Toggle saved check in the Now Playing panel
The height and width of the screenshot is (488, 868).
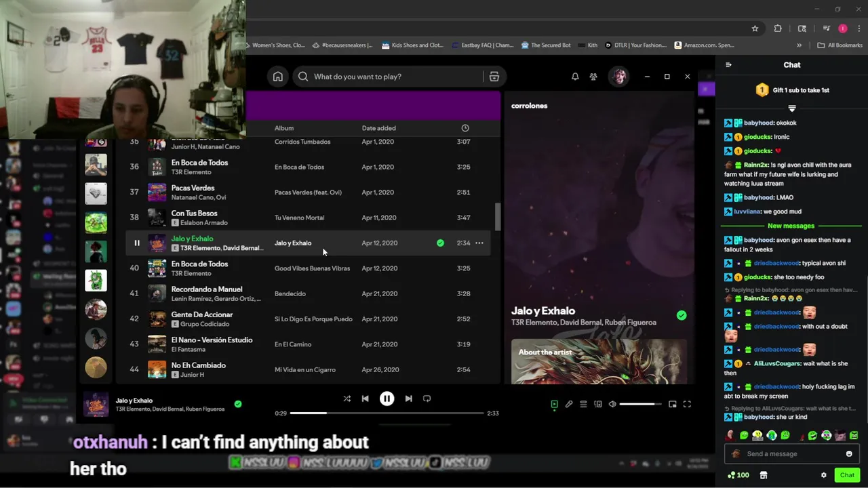[x=682, y=315]
